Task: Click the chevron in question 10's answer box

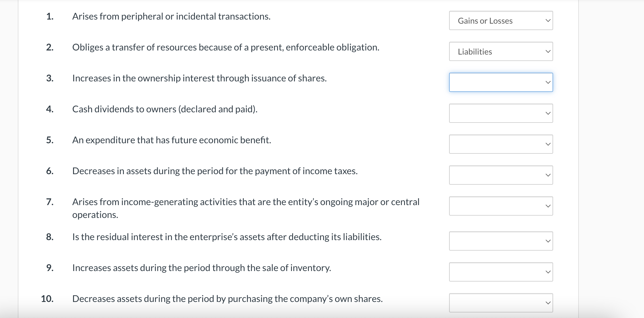Action: coord(549,303)
